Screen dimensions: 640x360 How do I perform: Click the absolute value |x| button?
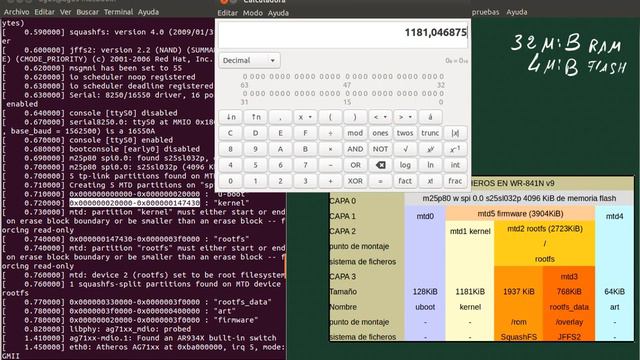(455, 133)
